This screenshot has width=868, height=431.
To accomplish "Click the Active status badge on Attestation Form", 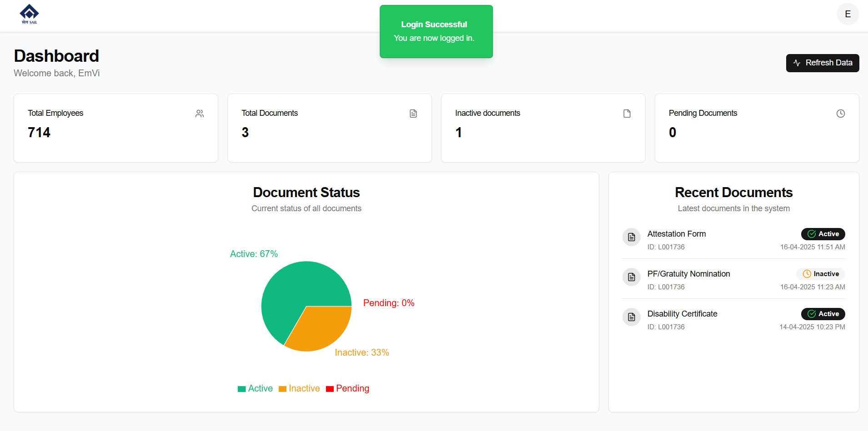I will point(823,234).
